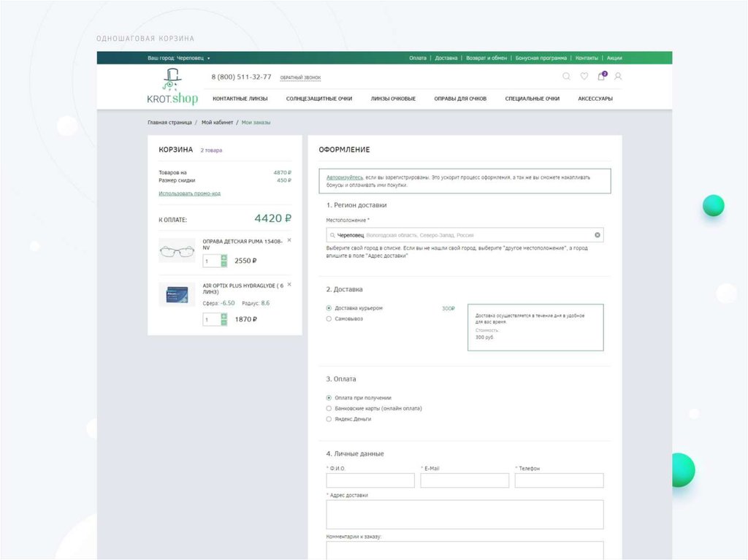Remove Puma frame item with X

tap(289, 240)
